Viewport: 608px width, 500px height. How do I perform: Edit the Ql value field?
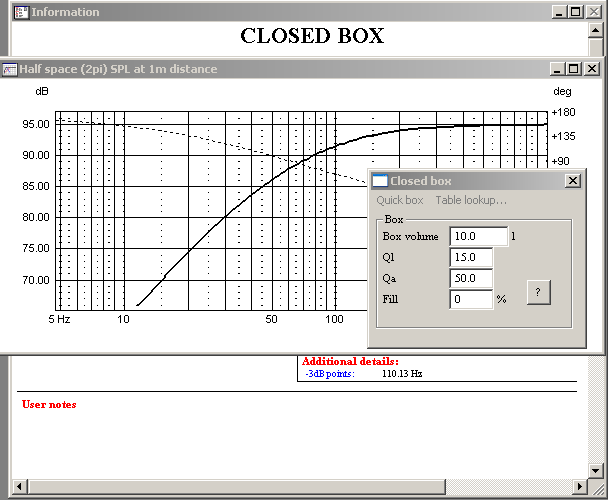[x=471, y=257]
